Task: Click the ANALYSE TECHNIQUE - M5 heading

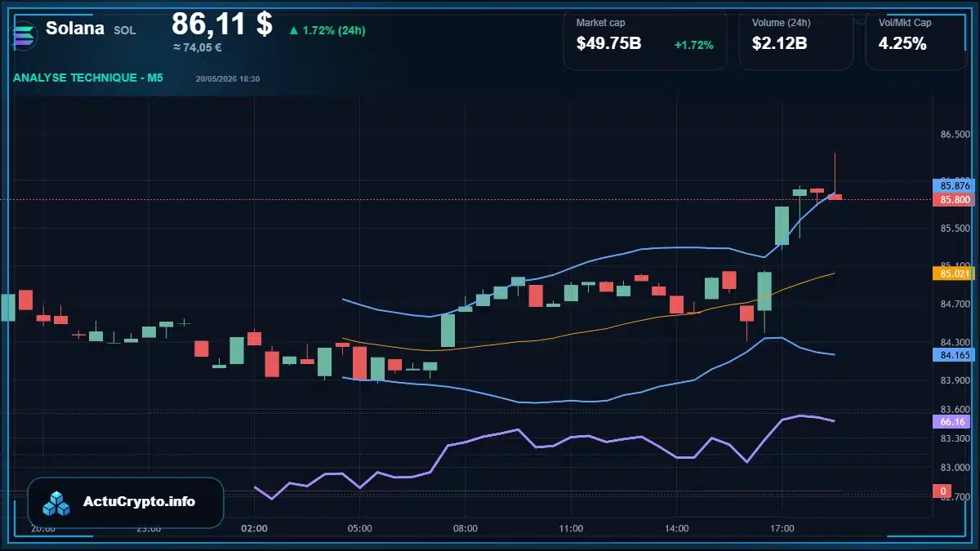Action: tap(88, 78)
